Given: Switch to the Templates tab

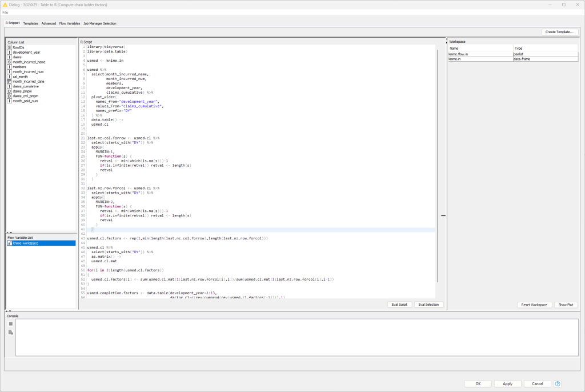Looking at the screenshot, I should [x=30, y=23].
